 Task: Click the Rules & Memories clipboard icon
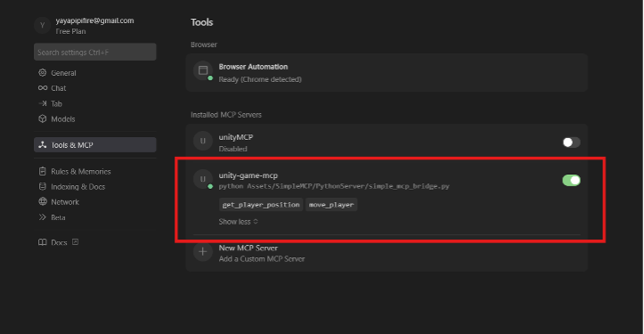tap(42, 171)
